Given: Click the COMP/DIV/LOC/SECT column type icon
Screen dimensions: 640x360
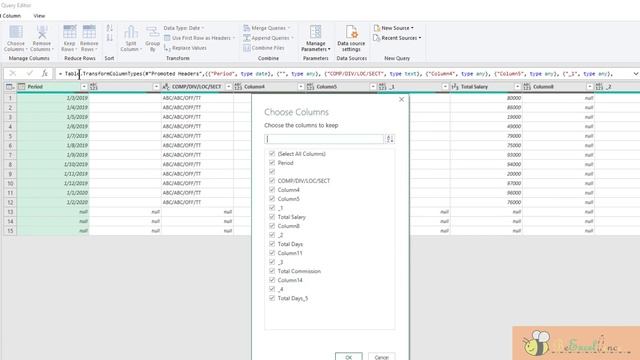Looking at the screenshot, I should click(166, 87).
